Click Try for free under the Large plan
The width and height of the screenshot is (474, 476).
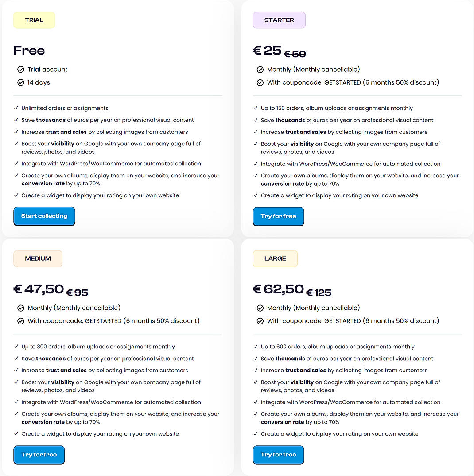[x=278, y=455]
